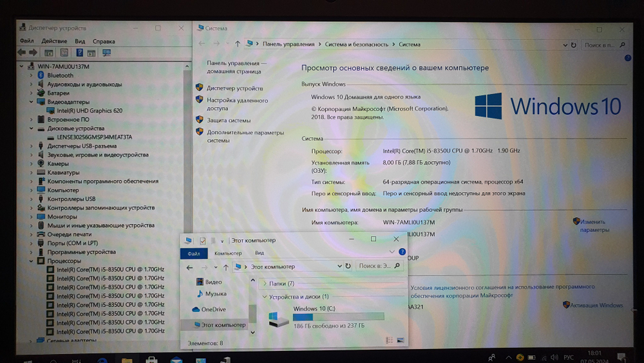Open the Файл tab in Explorer
This screenshot has height=363, width=644.
194,253
